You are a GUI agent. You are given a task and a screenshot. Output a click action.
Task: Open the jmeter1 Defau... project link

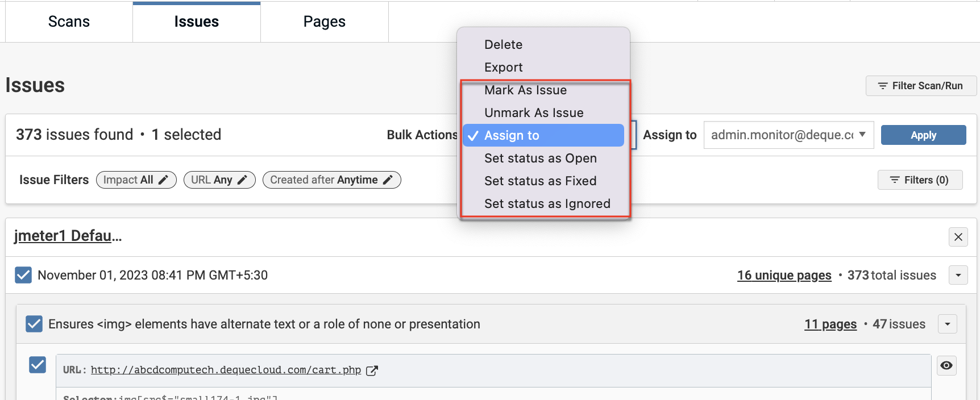tap(68, 236)
